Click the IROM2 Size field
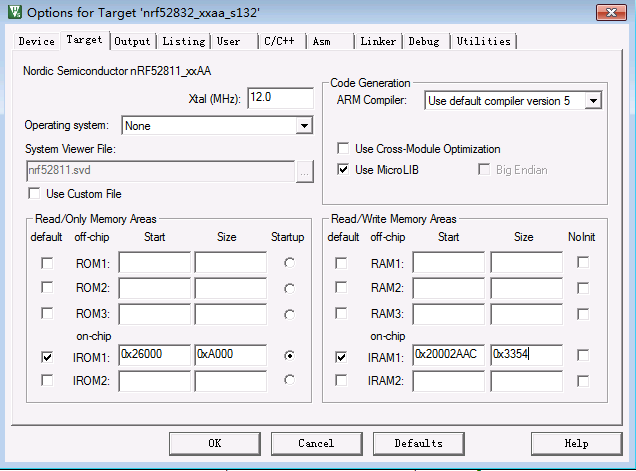This screenshot has width=636, height=471. (x=230, y=381)
